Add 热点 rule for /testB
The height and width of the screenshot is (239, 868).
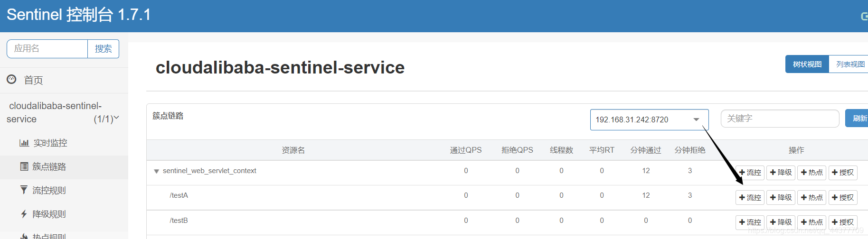(811, 222)
